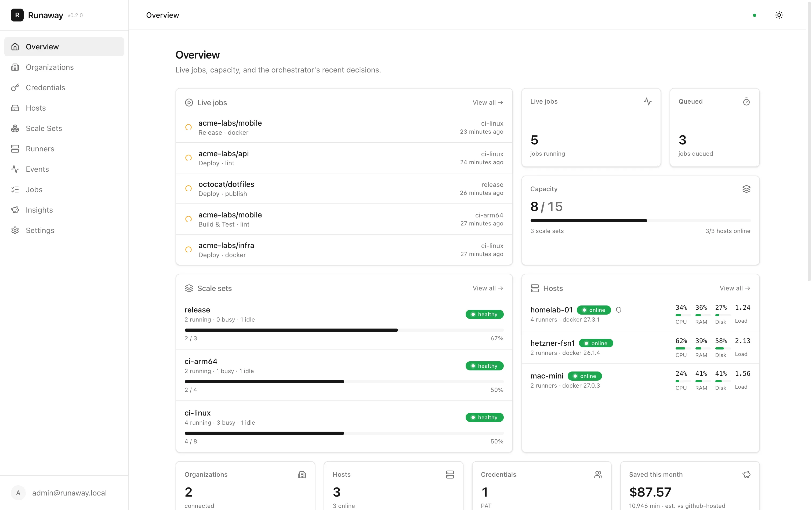Screen dimensions: 812x510
Task: Click View all in Live jobs panel
Action: click(488, 103)
